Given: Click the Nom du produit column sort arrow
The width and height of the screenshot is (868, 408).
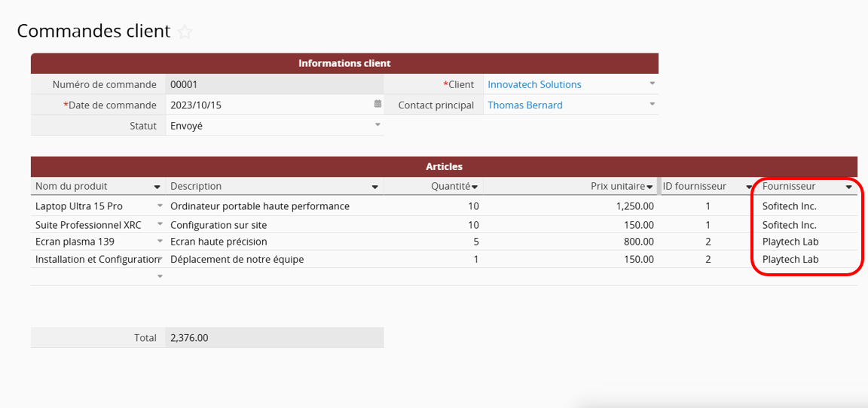Looking at the screenshot, I should pyautogui.click(x=157, y=187).
